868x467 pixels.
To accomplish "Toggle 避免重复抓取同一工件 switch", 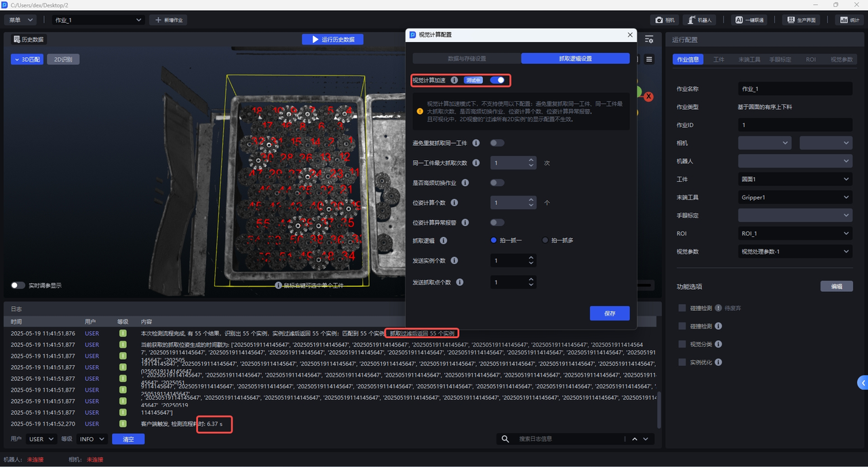I will point(497,143).
